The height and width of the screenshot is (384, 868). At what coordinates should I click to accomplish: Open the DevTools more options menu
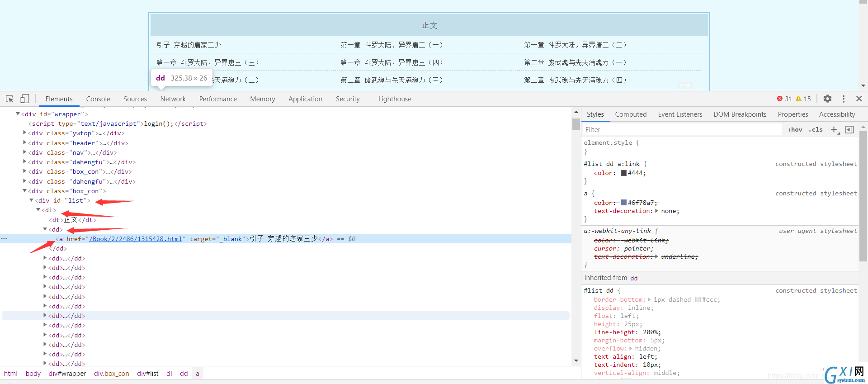[x=844, y=99]
